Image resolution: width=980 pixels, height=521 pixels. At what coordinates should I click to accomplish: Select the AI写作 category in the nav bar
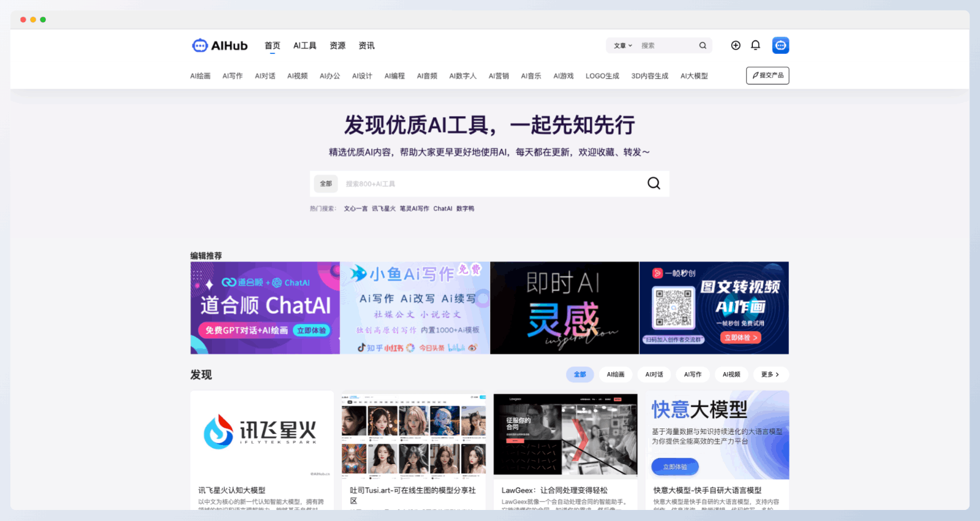232,76
